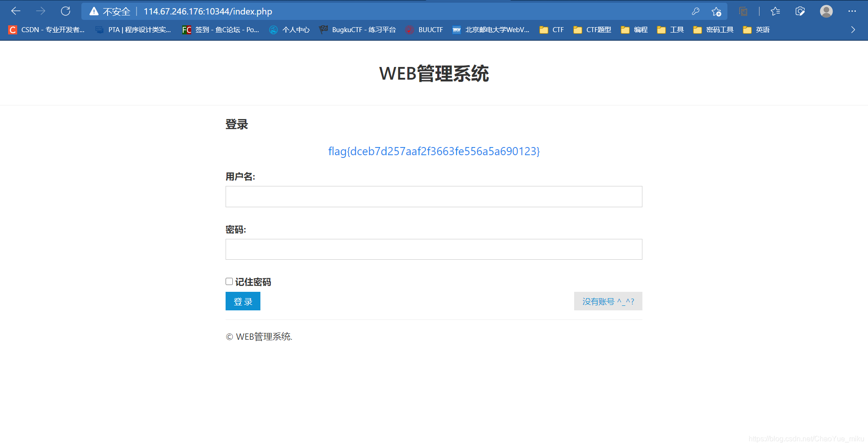
Task: Click the 登录 button
Action: coord(243,301)
